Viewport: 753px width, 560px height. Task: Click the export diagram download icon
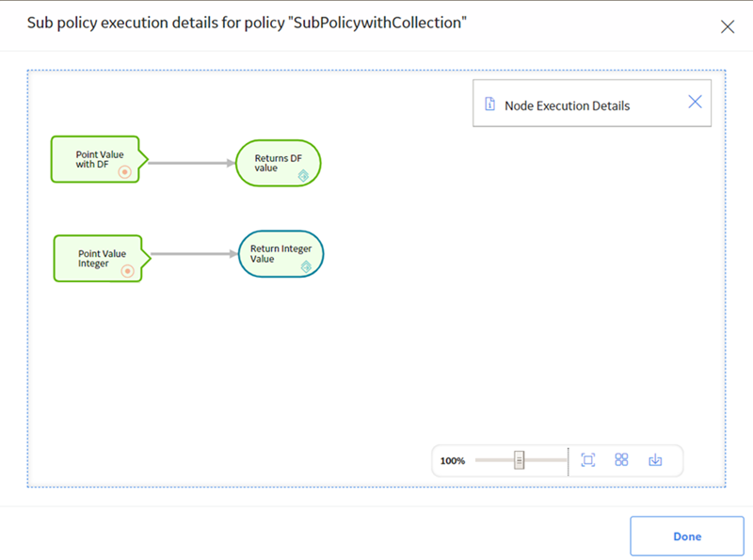655,460
